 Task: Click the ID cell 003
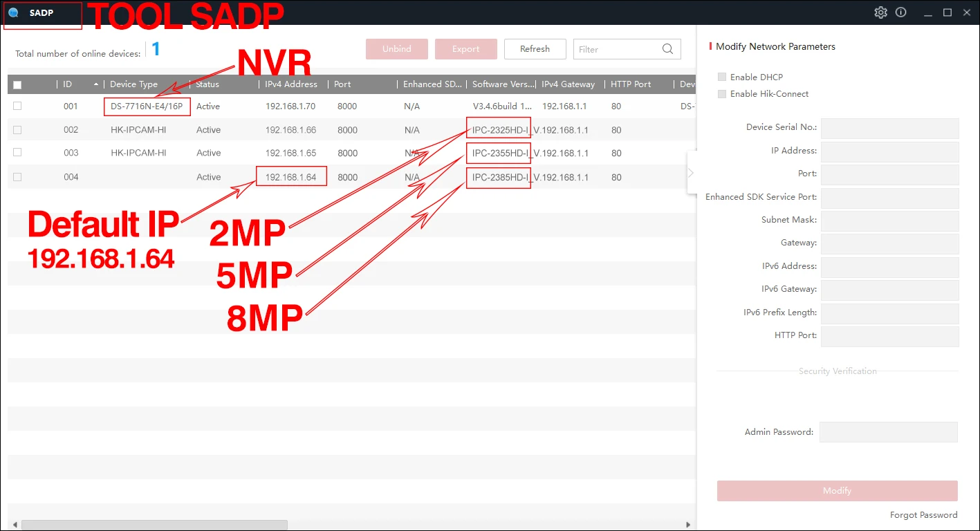click(71, 153)
